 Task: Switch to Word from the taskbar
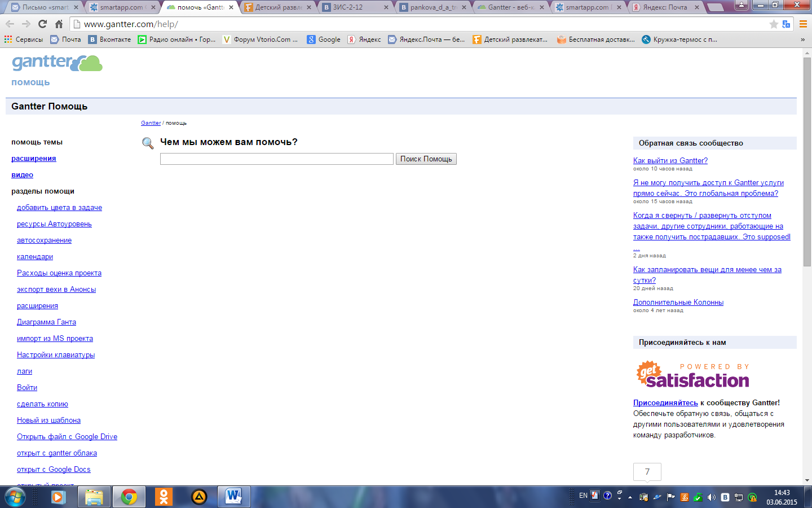click(233, 497)
